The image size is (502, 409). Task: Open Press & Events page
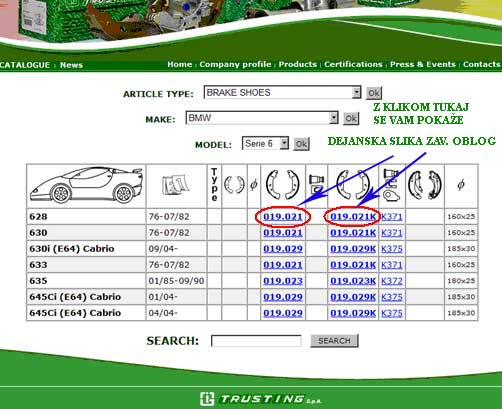click(423, 64)
